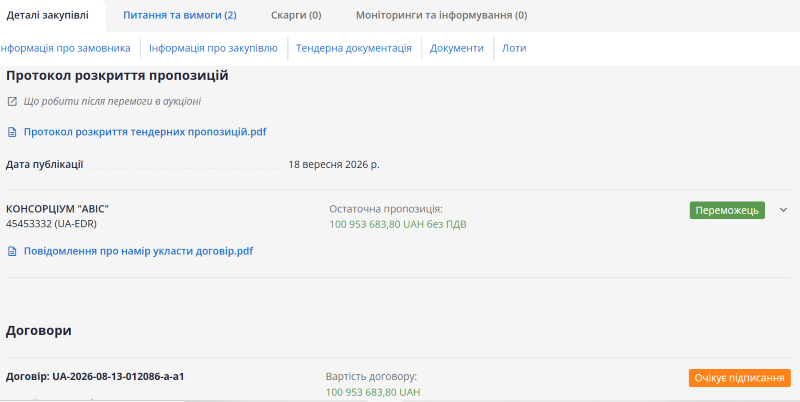Open the Скарги (0) tab
Viewport: 800px width, 402px height.
click(x=296, y=15)
